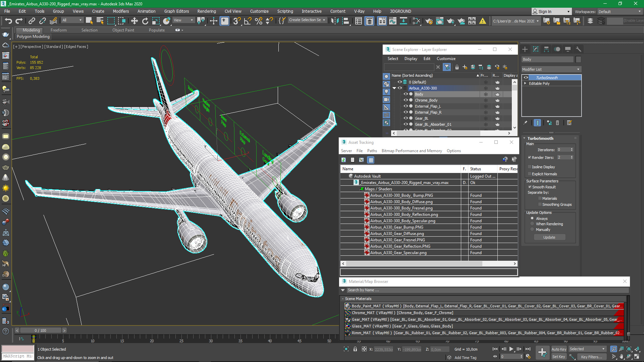Image resolution: width=644 pixels, height=362 pixels.
Task: Click the Remove Modifier trash icon
Action: point(557,123)
